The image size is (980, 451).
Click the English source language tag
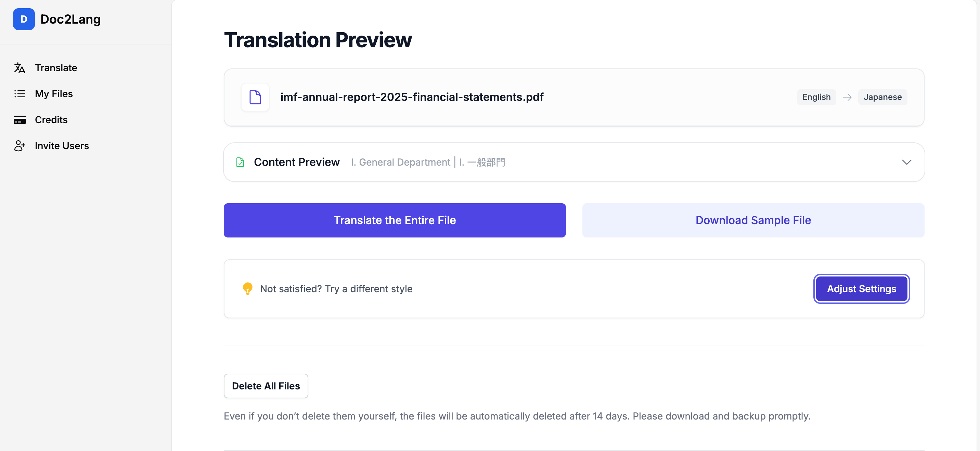tap(816, 97)
